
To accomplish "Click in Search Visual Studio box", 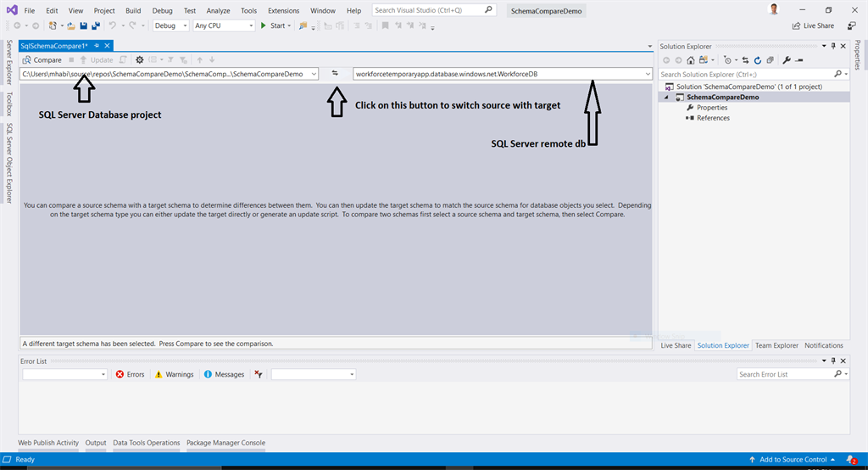I will tap(434, 10).
